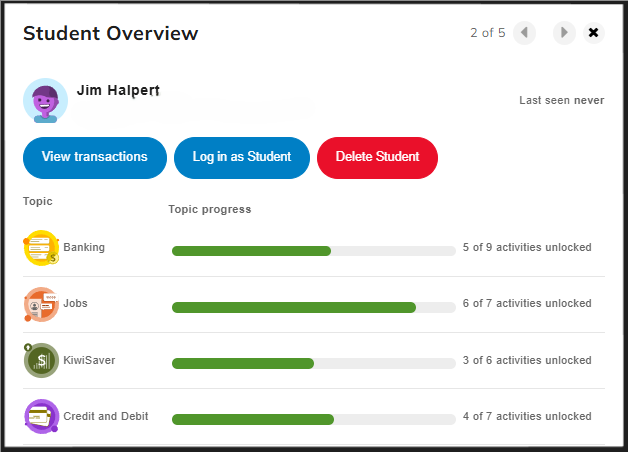Click the Banking topic icon
This screenshot has height=452, width=628.
point(41,247)
